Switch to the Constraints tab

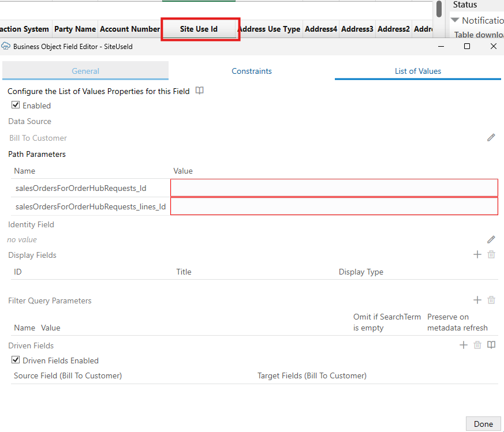tap(252, 71)
